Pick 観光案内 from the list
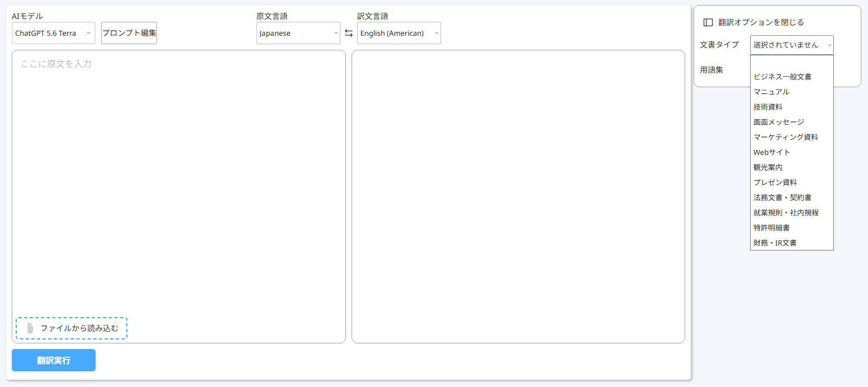 792,167
